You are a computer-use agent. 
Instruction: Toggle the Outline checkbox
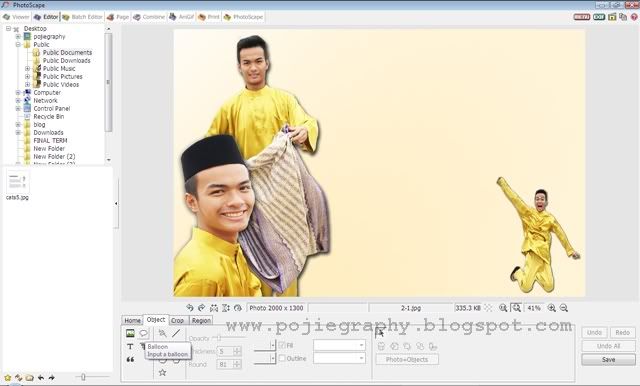click(282, 358)
